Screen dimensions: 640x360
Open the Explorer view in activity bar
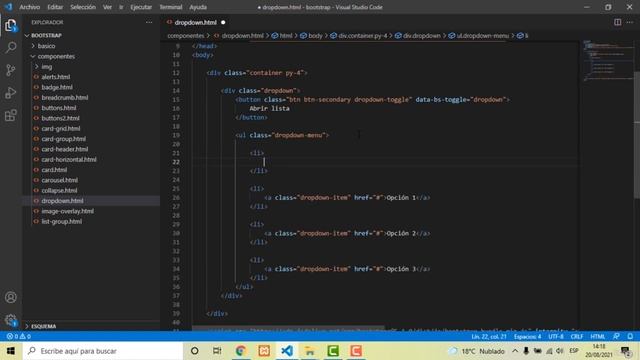(11, 26)
